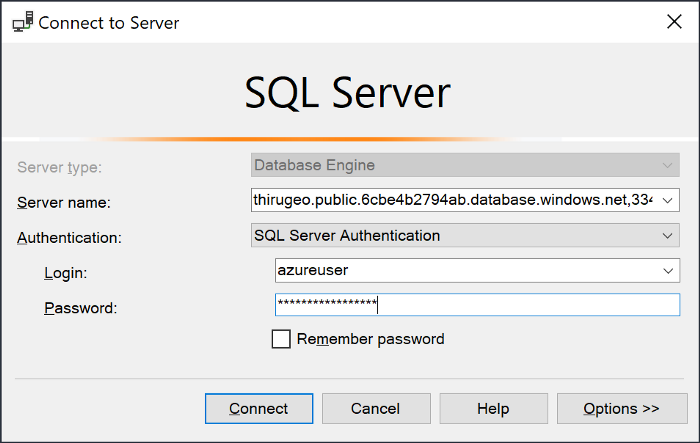The height and width of the screenshot is (443, 700).
Task: Click the SQL Server heading
Action: point(347,93)
